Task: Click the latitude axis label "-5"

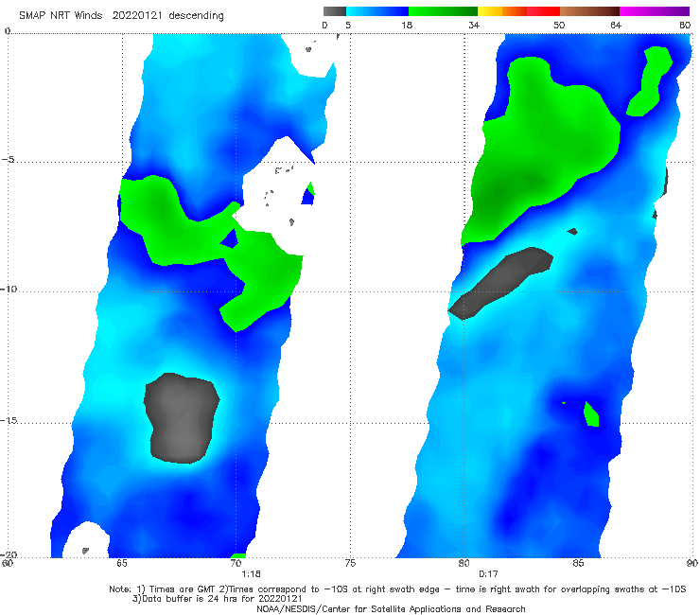Action: tap(8, 160)
